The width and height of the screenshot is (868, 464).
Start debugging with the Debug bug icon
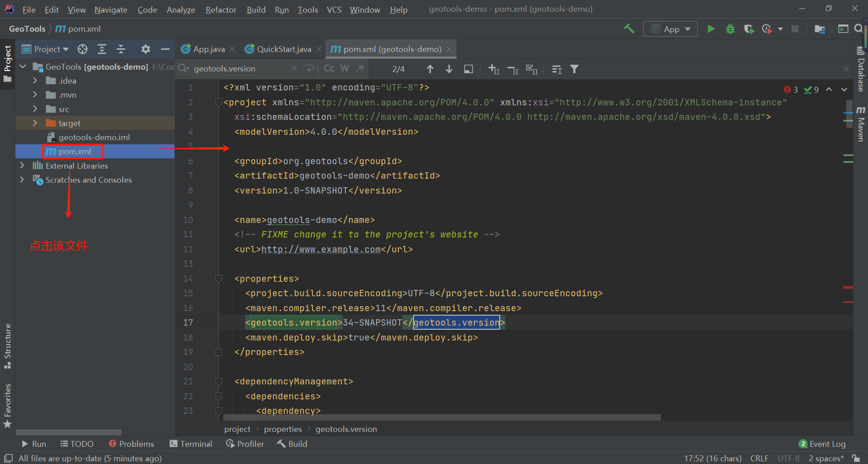(730, 29)
